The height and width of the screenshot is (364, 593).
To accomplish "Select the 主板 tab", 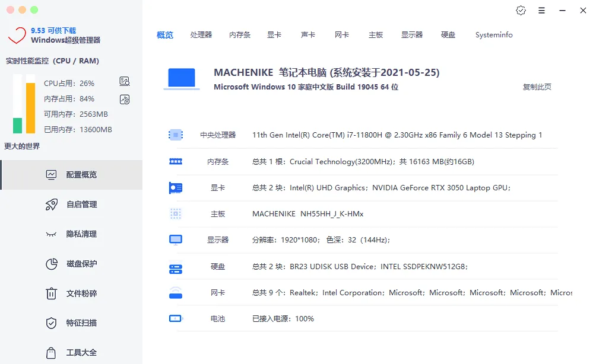I will [x=376, y=35].
